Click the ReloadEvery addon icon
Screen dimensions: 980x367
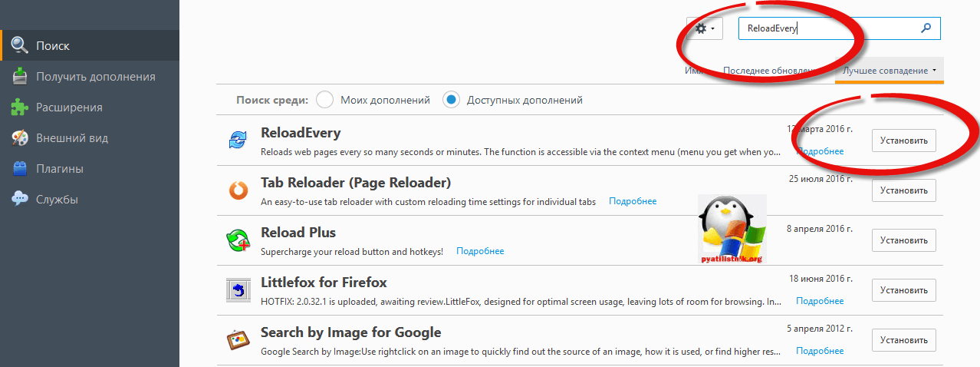(x=238, y=141)
